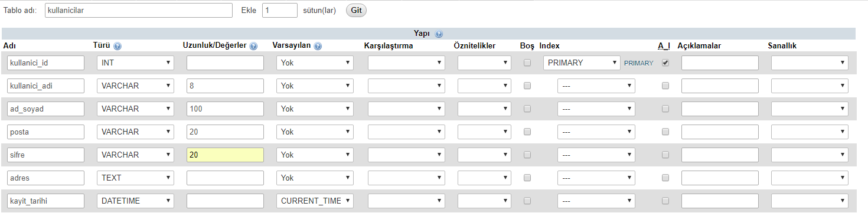
Task: Toggle Boş checkbox for sifre row
Action: point(527,155)
